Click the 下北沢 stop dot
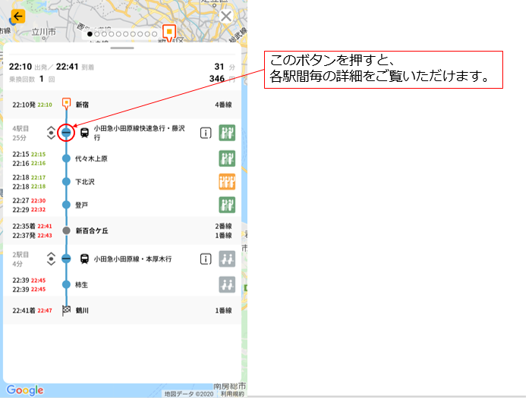This screenshot has width=532, height=398. click(66, 182)
